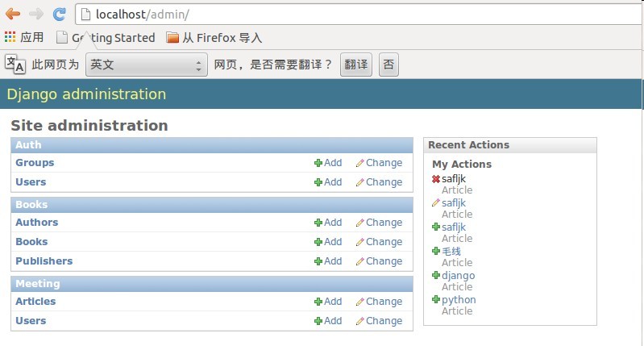Open the Books section header link
The height and width of the screenshot is (346, 644).
[x=31, y=205]
